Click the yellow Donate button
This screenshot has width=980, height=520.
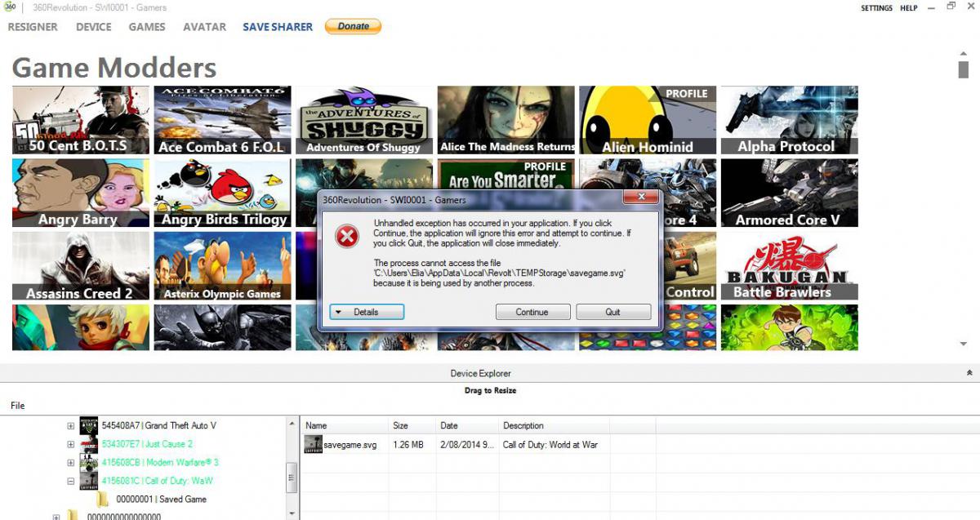coord(353,26)
